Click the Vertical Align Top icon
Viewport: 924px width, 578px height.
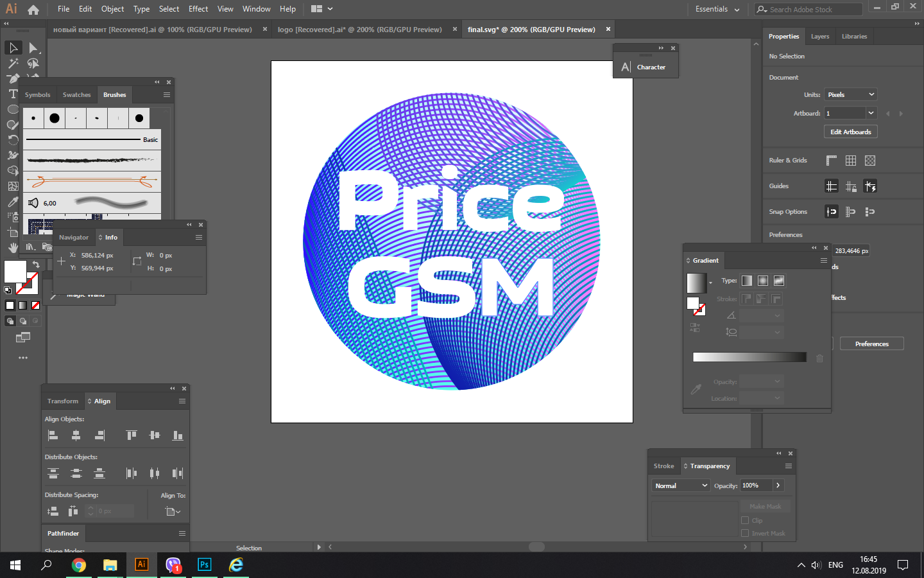132,435
